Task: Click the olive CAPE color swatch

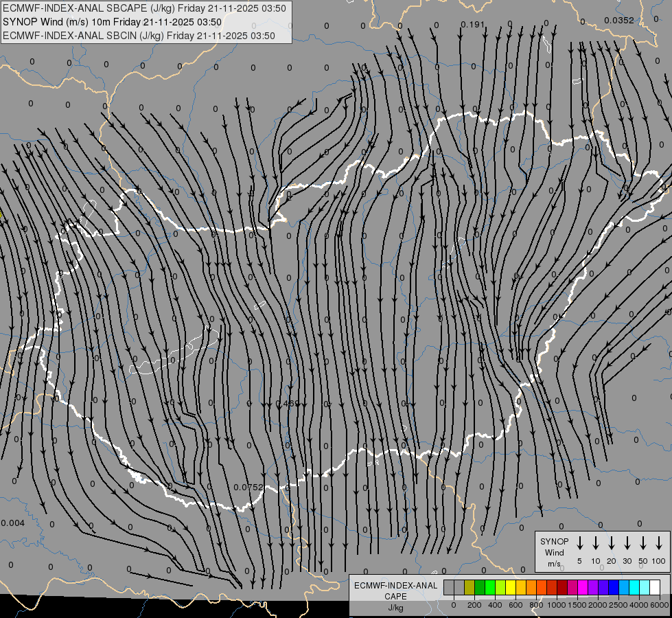Action: click(470, 588)
